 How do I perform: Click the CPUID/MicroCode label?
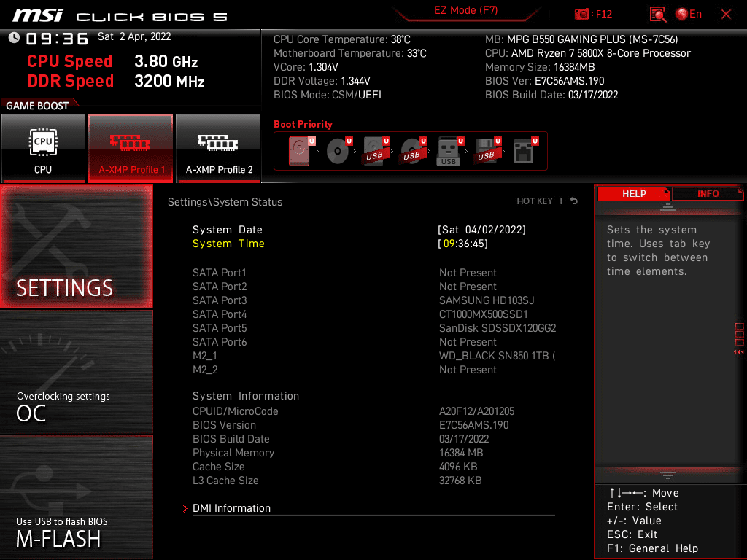[236, 411]
